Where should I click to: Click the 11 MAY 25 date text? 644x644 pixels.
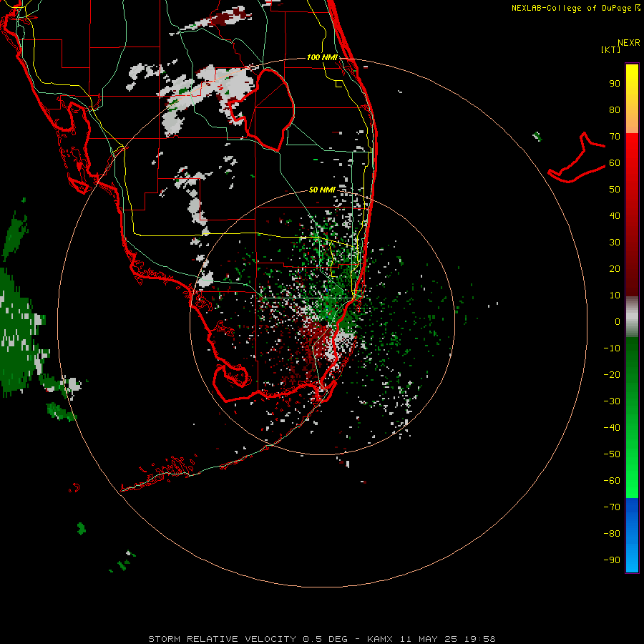429,639
